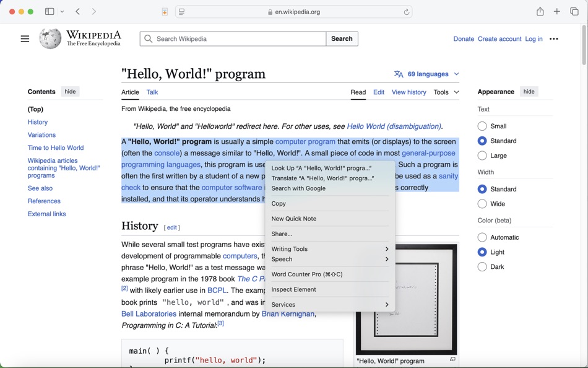Choose Word Counter Pro menu item
Viewport: 588px width, 368px height.
330,274
